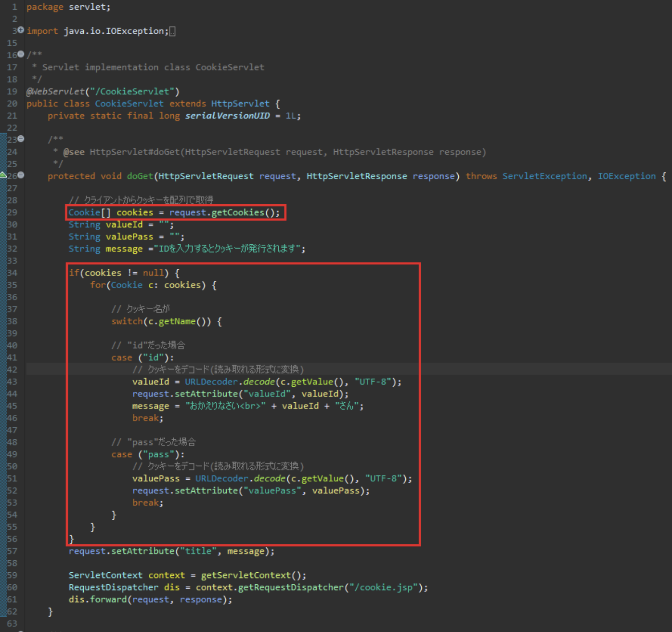Click the "/cookie.jsp" string
The image size is (672, 632).
[384, 588]
